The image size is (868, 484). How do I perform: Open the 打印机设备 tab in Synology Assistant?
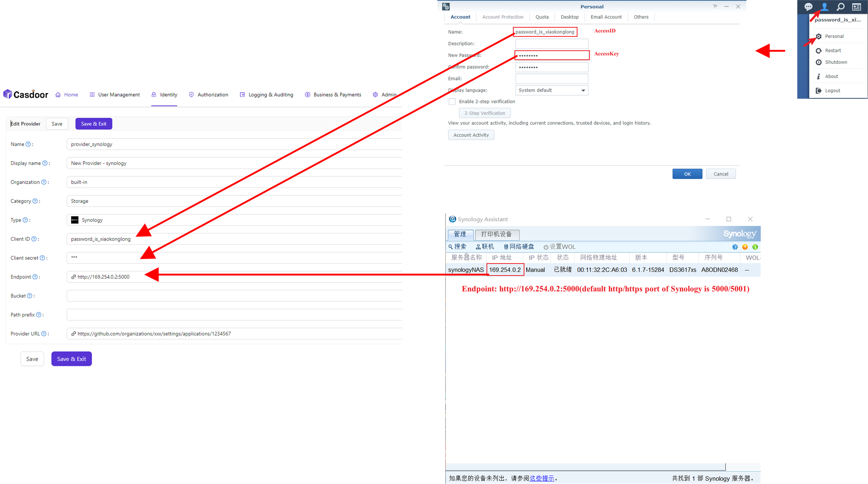(497, 234)
